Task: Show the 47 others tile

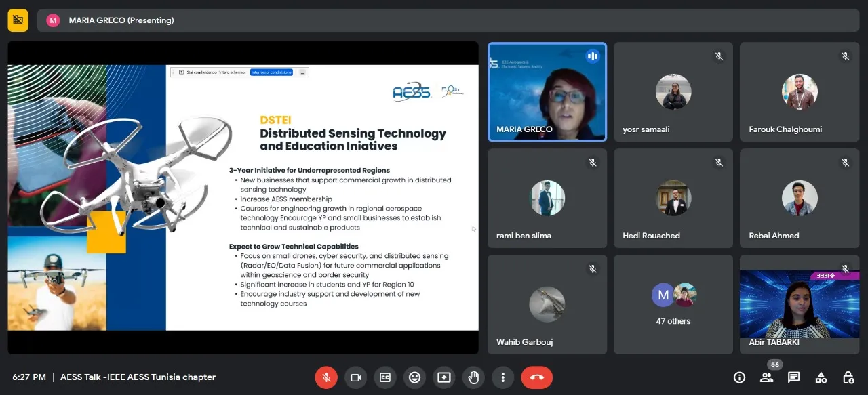Action: point(673,304)
